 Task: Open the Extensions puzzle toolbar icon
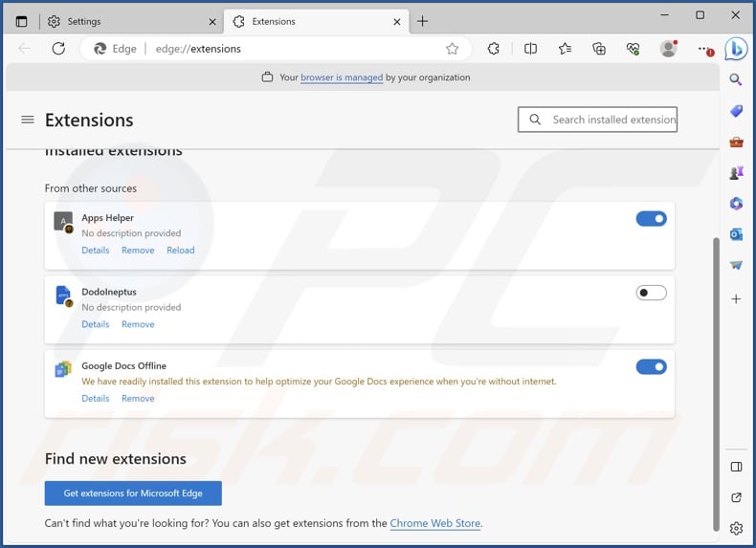pyautogui.click(x=493, y=49)
